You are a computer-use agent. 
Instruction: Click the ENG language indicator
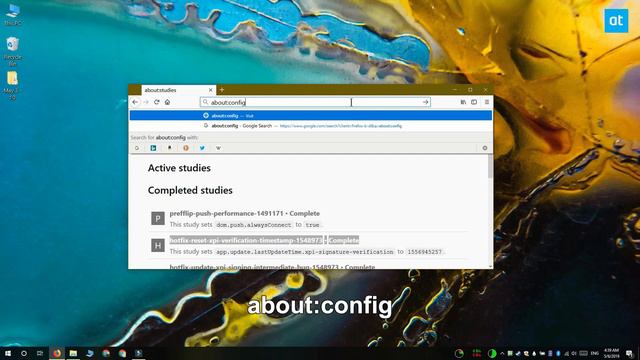[595, 353]
